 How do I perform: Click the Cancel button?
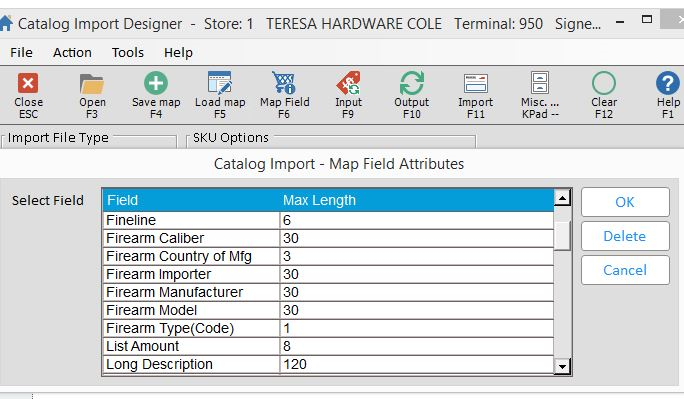point(625,270)
